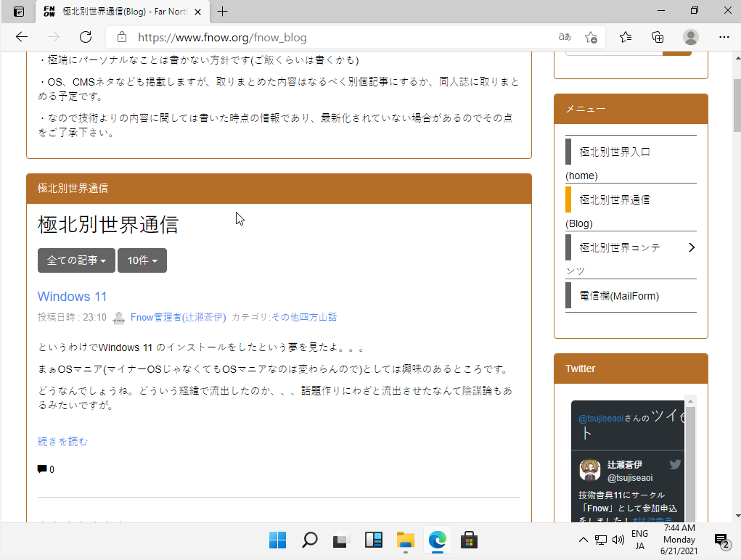
Task: Open File Explorer from the taskbar
Action: 405,540
